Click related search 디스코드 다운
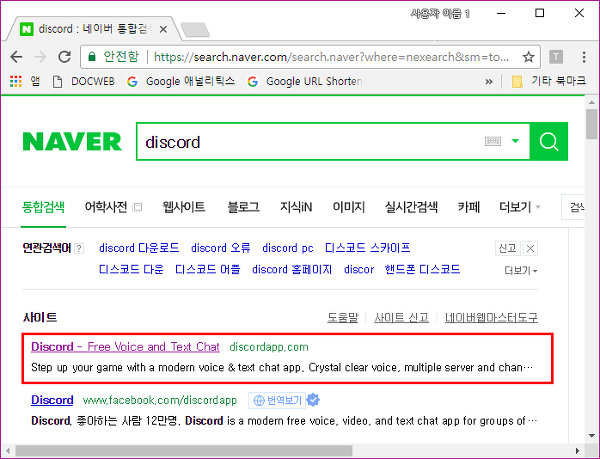 click(131, 269)
